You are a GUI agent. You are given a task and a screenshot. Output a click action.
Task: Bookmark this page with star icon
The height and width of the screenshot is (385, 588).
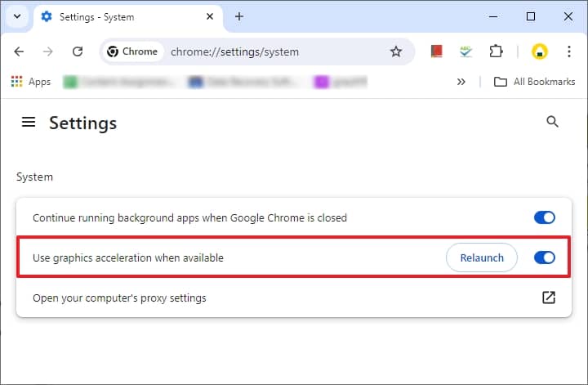click(x=396, y=51)
